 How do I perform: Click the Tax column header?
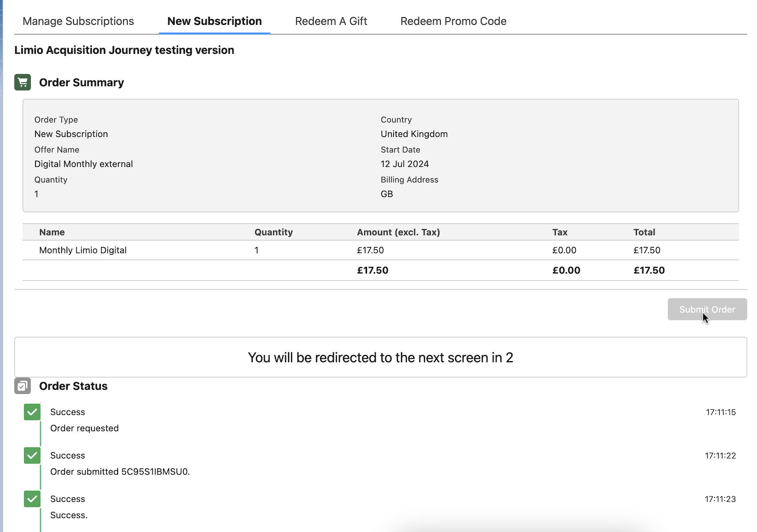tap(560, 232)
